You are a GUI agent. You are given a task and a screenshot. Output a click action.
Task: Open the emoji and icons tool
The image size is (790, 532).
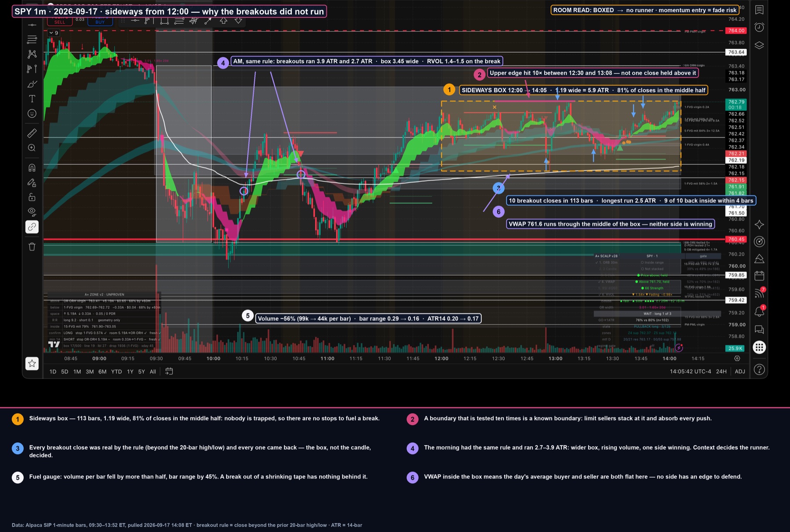point(32,114)
